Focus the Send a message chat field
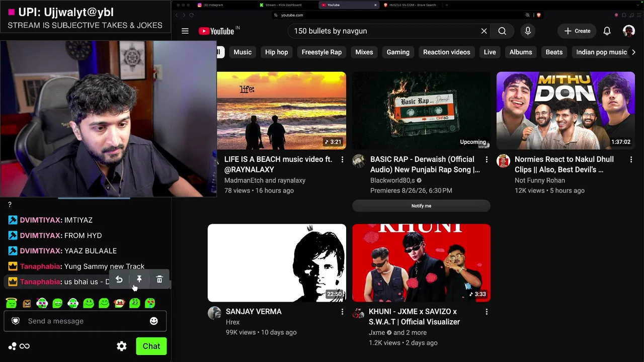The image size is (644, 362). coord(85,321)
